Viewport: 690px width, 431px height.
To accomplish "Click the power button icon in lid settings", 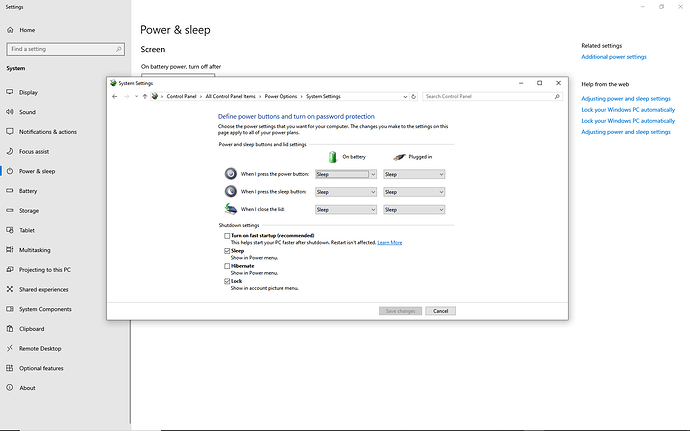I will pyautogui.click(x=231, y=174).
